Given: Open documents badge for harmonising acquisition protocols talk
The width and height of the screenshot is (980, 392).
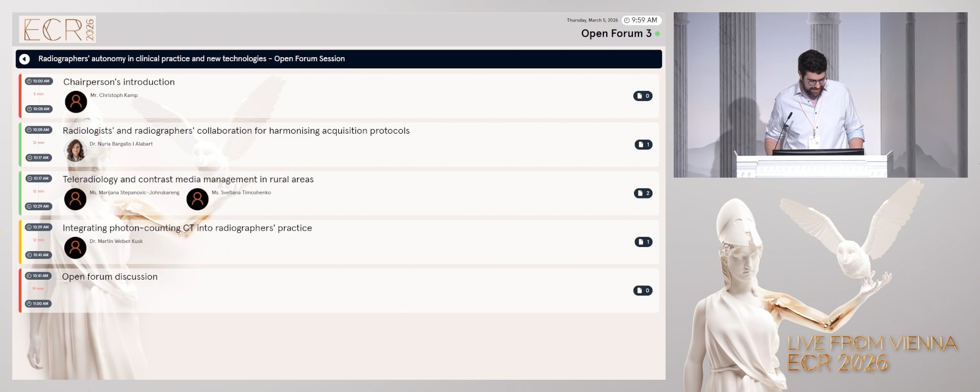Looking at the screenshot, I should pos(643,144).
